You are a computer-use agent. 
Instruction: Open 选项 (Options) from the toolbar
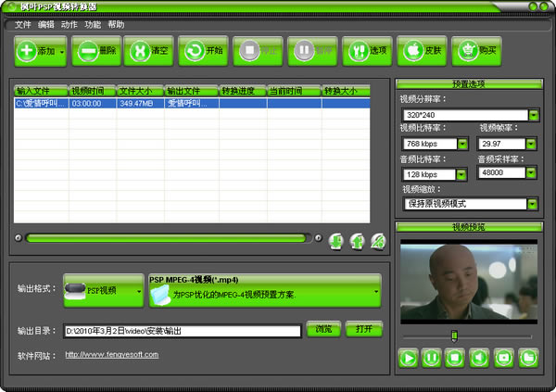pos(367,52)
